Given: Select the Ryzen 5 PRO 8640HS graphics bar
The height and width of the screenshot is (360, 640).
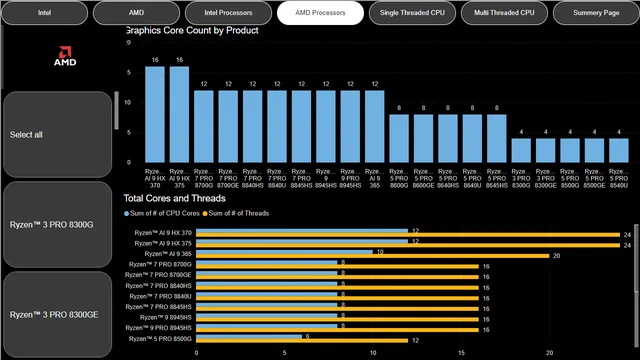Looking at the screenshot, I should pos(448,138).
